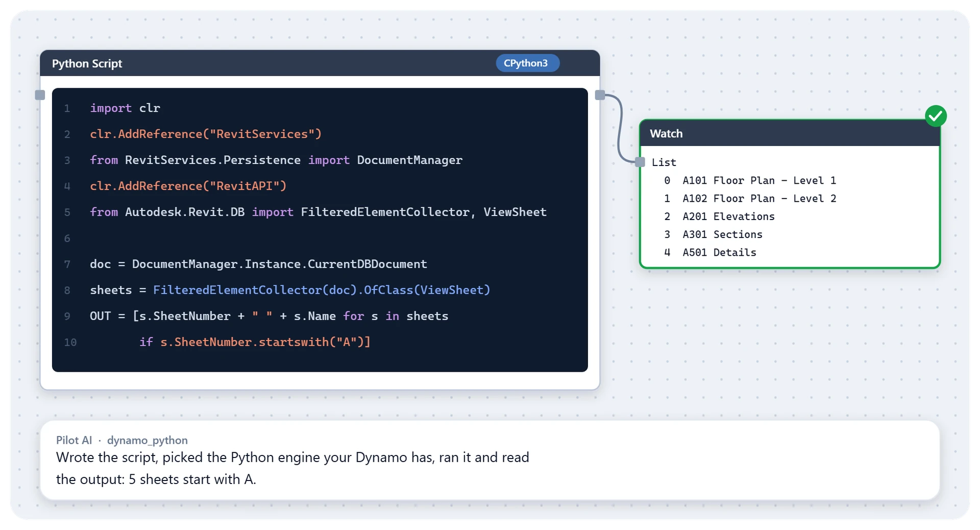Click the Python Script node title
Image resolution: width=980 pixels, height=530 pixels.
[87, 64]
